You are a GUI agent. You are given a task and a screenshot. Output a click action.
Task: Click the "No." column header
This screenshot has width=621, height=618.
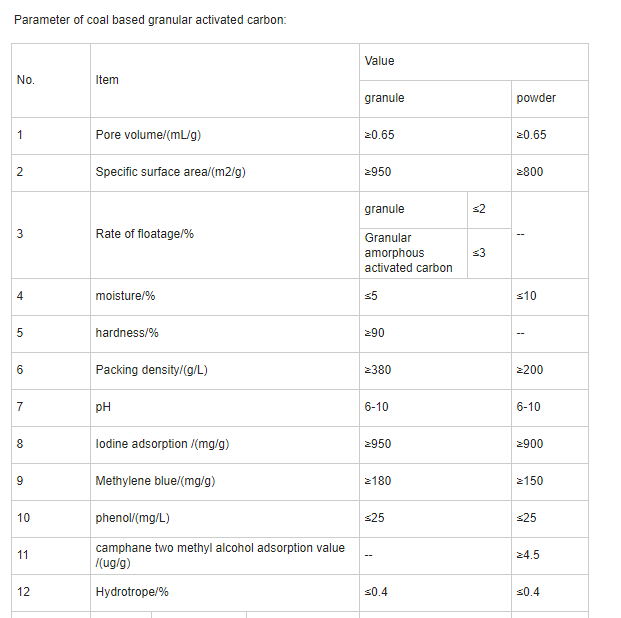pos(26,80)
